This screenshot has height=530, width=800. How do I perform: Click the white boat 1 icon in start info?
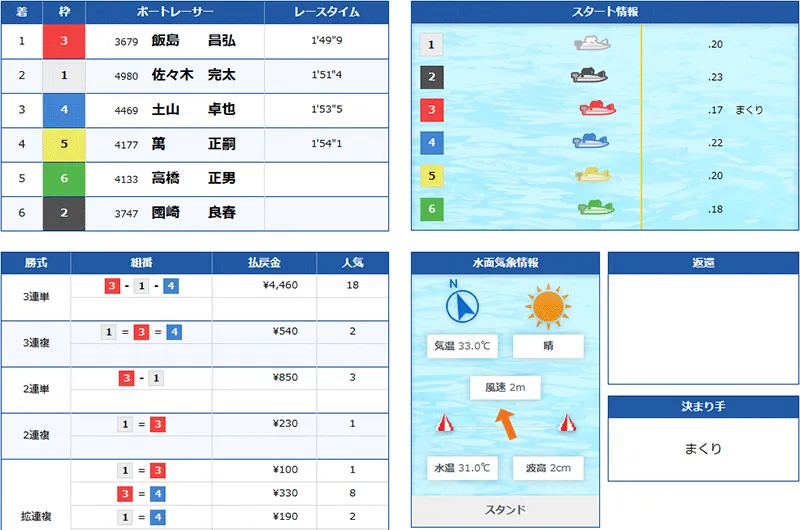pyautogui.click(x=592, y=43)
